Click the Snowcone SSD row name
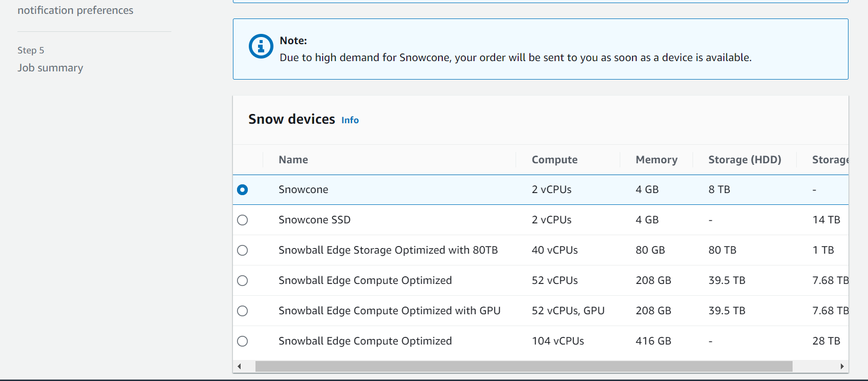Screen dimensions: 868x381 pyautogui.click(x=314, y=220)
